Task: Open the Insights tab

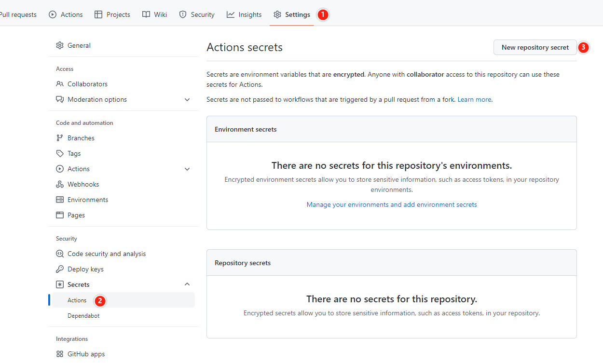Action: tap(244, 14)
